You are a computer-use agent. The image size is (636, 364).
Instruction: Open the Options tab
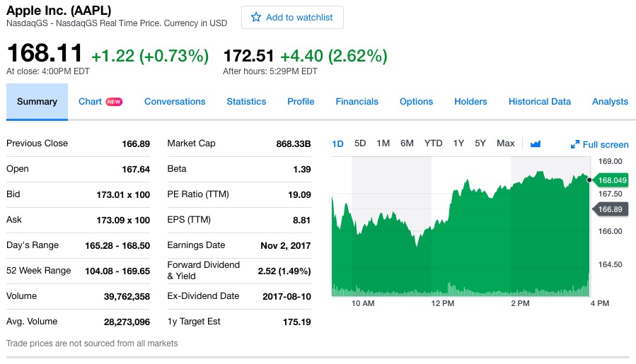[x=416, y=102]
